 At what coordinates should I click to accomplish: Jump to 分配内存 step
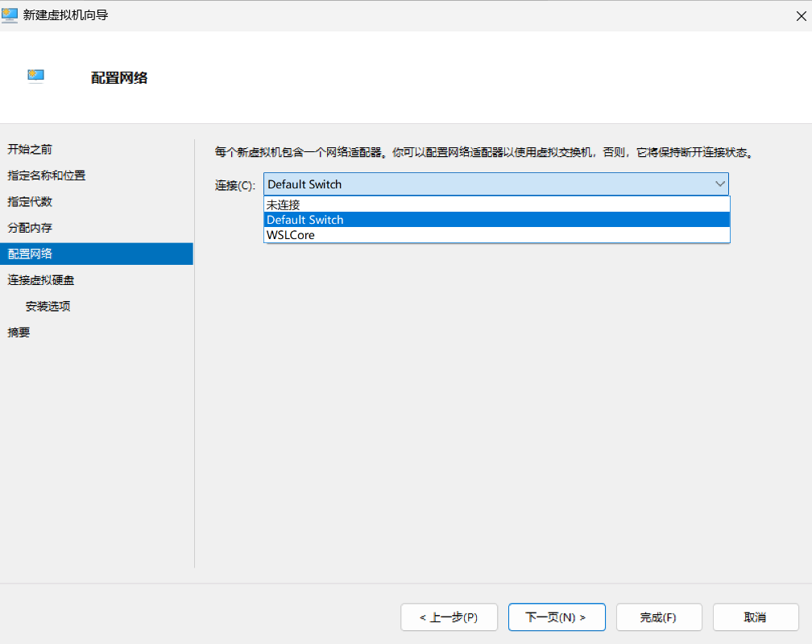[x=30, y=228]
